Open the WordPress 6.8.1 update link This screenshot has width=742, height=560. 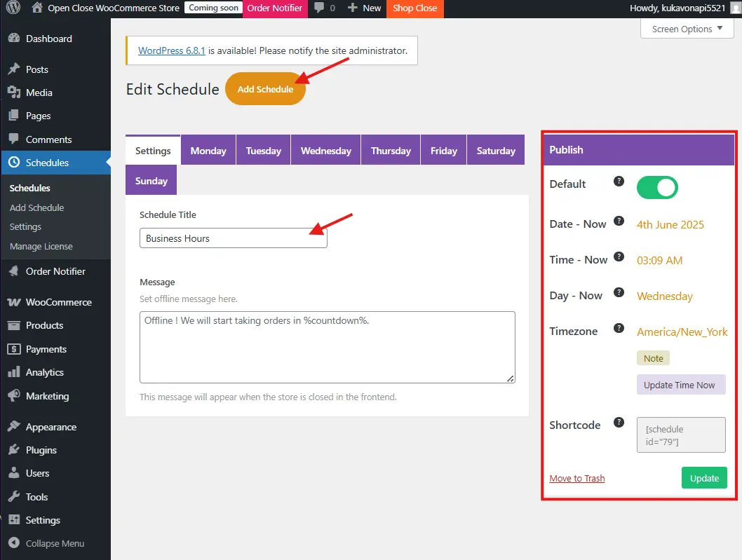pyautogui.click(x=172, y=50)
